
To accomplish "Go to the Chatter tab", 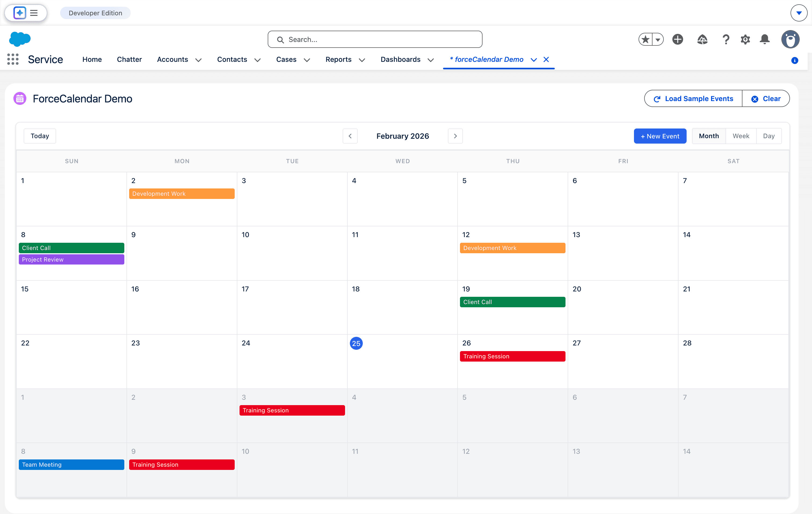I will coord(129,59).
